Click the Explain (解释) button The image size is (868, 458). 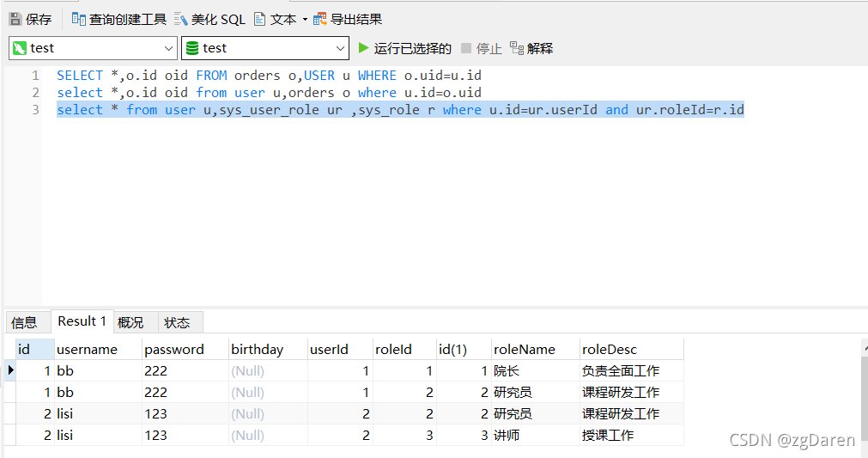[x=531, y=49]
